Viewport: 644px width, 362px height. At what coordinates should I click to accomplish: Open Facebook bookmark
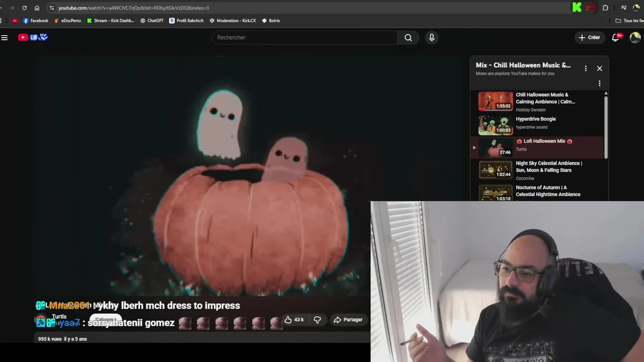[36, 21]
